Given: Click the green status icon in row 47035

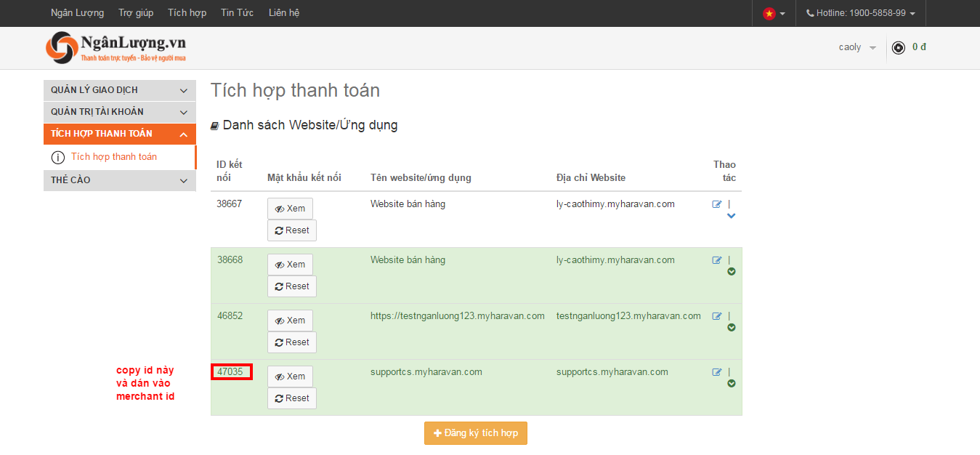Looking at the screenshot, I should tap(732, 384).
